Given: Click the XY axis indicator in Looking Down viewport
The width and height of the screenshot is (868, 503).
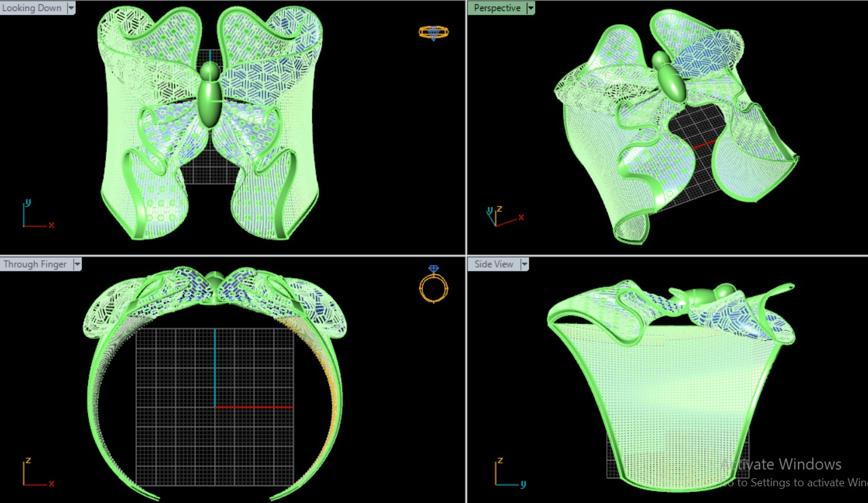Looking at the screenshot, I should [x=35, y=216].
